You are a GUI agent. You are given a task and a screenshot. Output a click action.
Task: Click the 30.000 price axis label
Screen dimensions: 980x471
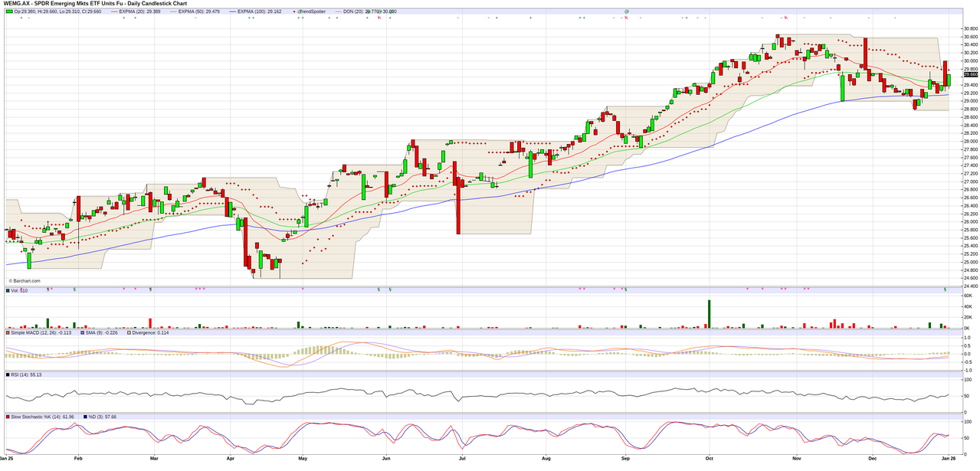click(x=970, y=61)
